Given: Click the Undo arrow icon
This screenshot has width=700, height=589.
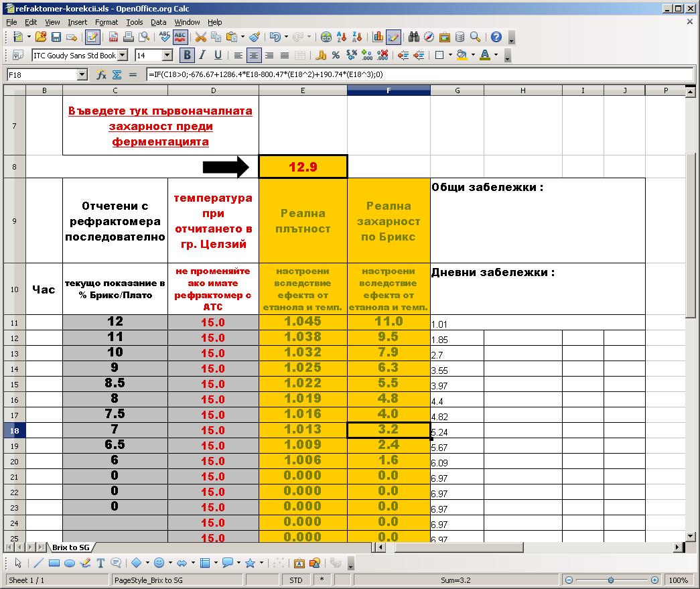Looking at the screenshot, I should point(275,37).
